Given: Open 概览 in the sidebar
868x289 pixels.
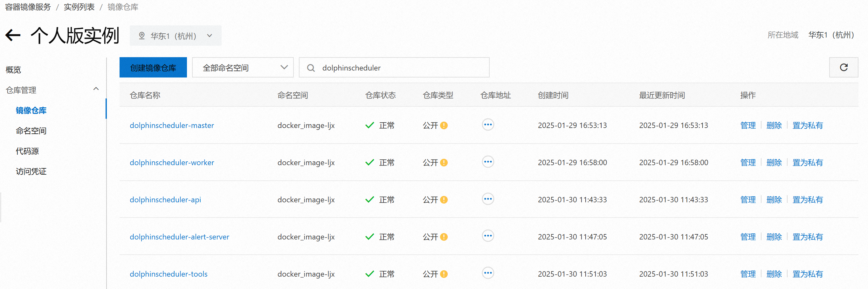Looking at the screenshot, I should (13, 70).
